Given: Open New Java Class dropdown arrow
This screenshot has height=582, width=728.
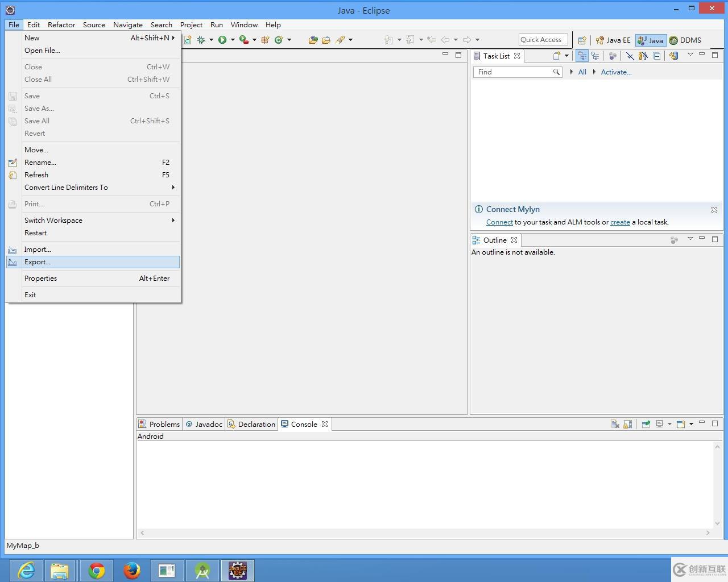Looking at the screenshot, I should [289, 40].
